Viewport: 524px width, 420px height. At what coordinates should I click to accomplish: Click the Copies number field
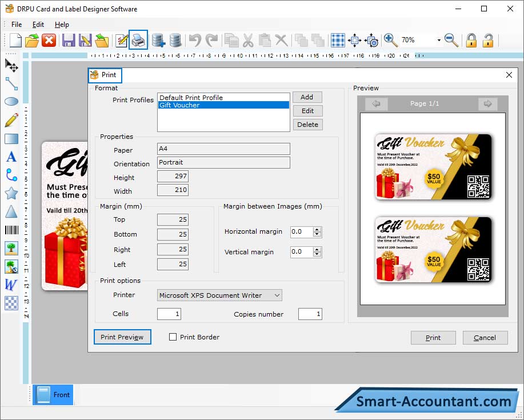(310, 314)
